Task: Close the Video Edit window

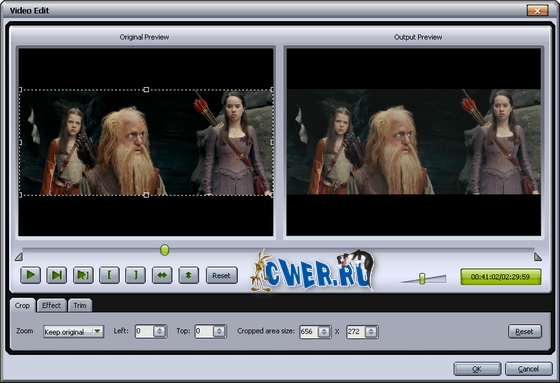Action: (537, 11)
